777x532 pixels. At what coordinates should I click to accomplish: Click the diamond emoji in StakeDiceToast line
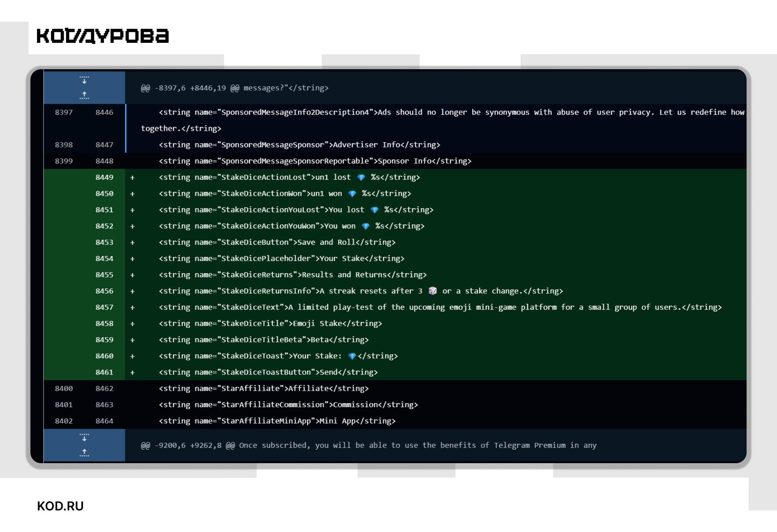tap(352, 356)
